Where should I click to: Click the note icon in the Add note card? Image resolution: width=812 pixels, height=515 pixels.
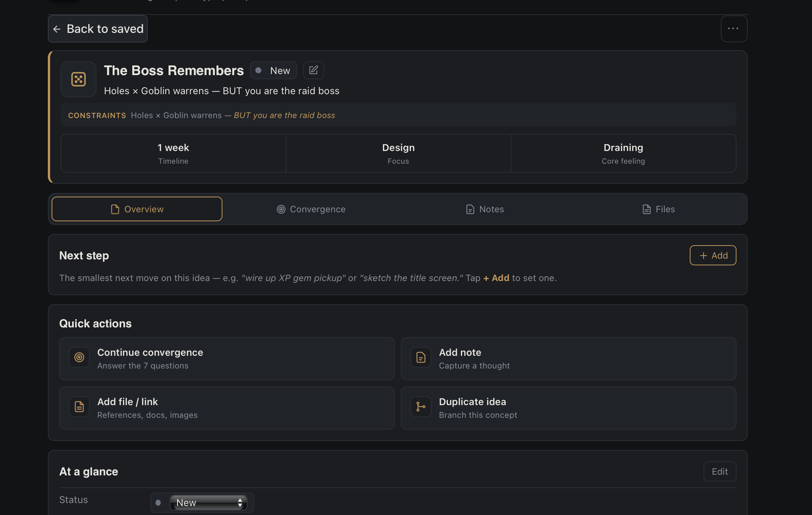[x=421, y=357]
